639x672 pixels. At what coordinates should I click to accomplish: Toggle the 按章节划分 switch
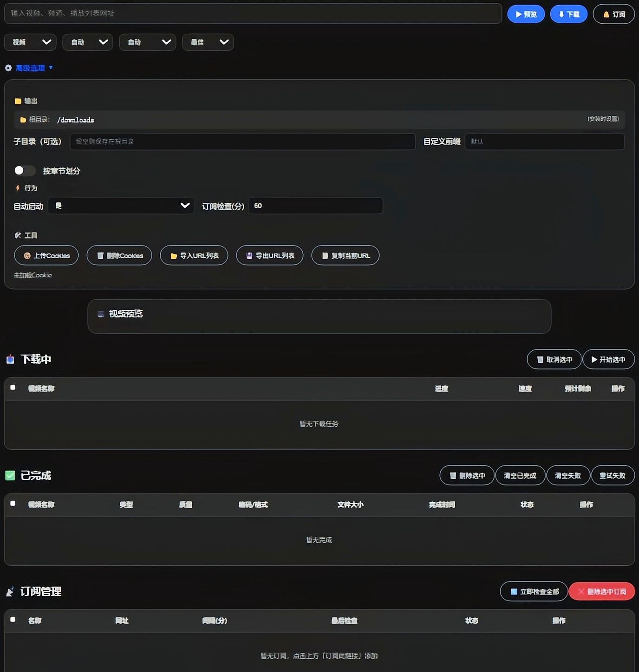[25, 170]
